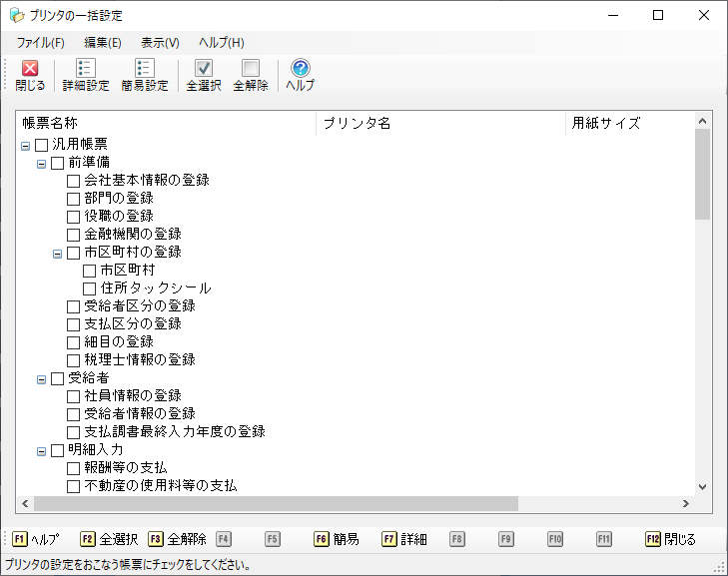Collapse the 前準備 tree node
Viewport: 728px width, 576px height.
tap(42, 164)
